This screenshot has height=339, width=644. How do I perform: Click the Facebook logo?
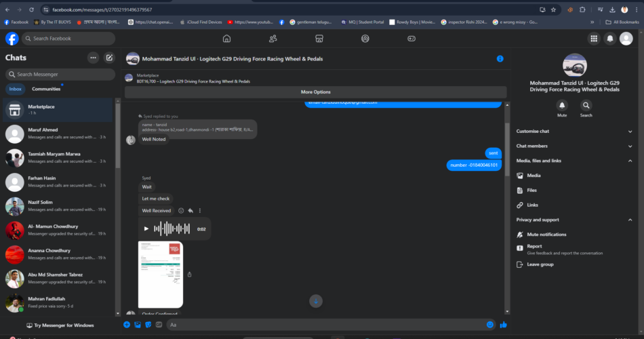click(12, 39)
